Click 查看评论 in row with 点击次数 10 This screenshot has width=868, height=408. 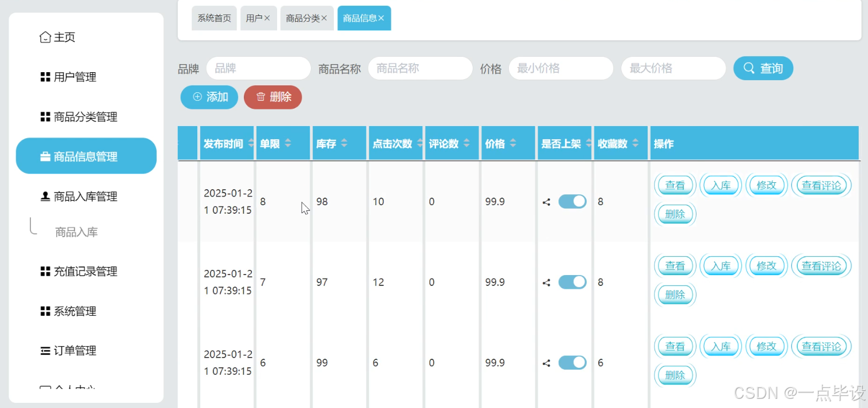coord(821,185)
